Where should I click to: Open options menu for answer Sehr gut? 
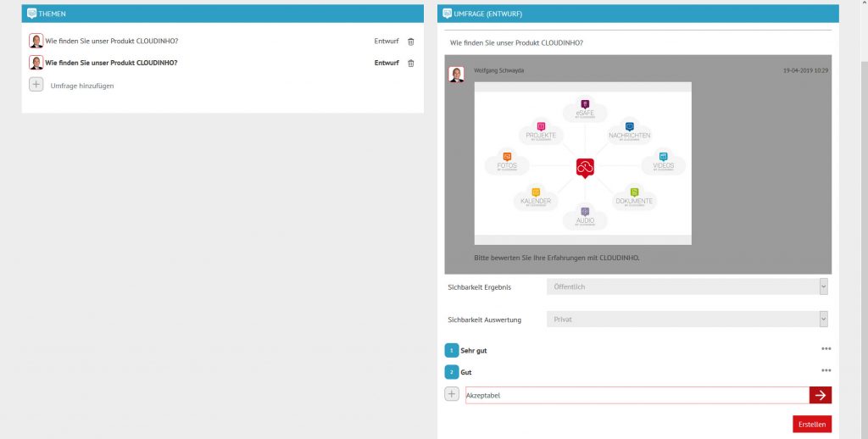tap(826, 349)
